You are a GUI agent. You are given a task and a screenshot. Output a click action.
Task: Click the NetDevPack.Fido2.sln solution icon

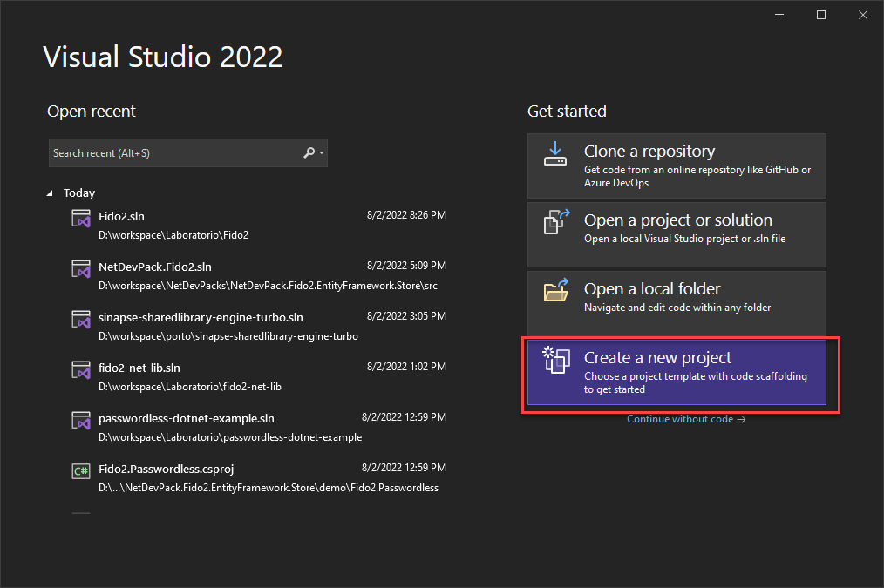click(x=80, y=268)
